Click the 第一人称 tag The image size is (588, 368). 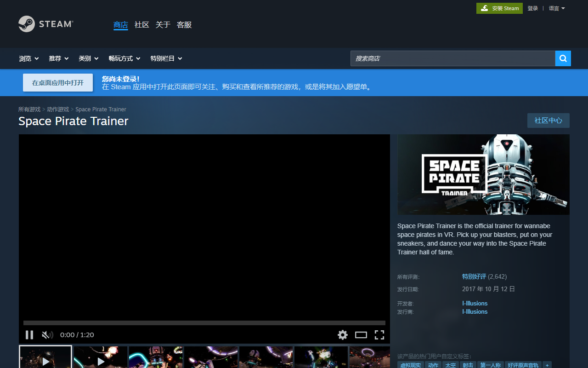(491, 365)
